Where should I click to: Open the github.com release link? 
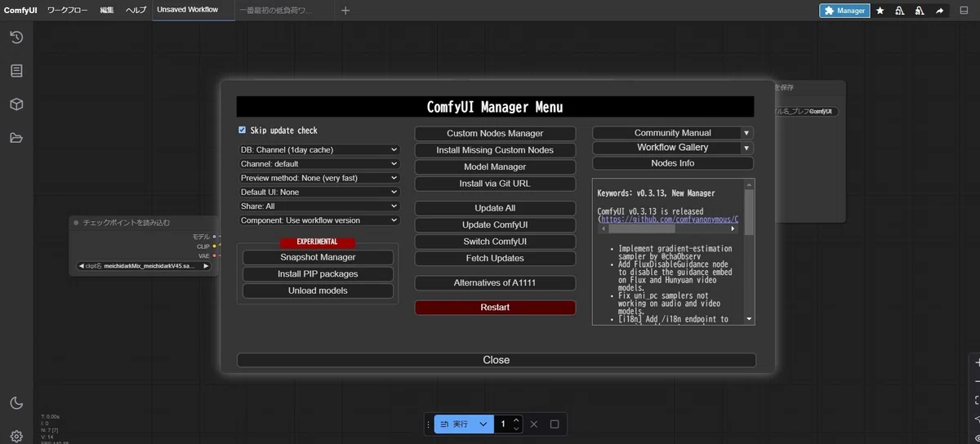(x=669, y=220)
